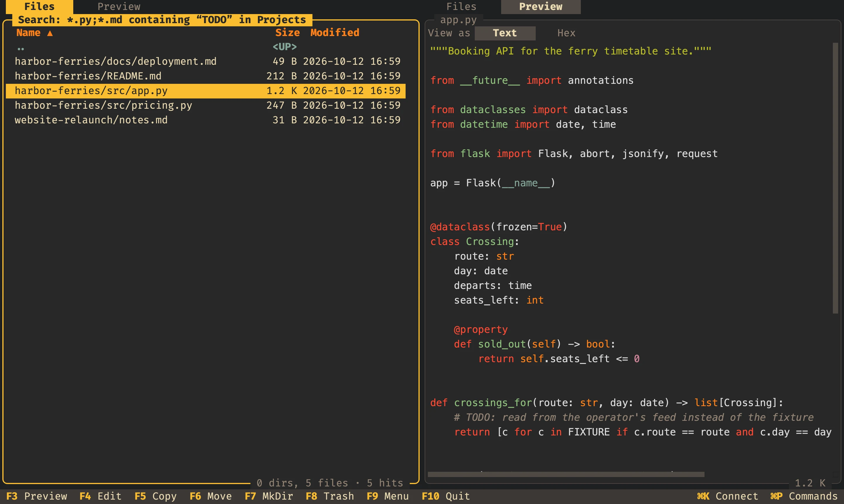This screenshot has height=504, width=844.
Task: Click F4 Edit in the function bar
Action: point(101,496)
